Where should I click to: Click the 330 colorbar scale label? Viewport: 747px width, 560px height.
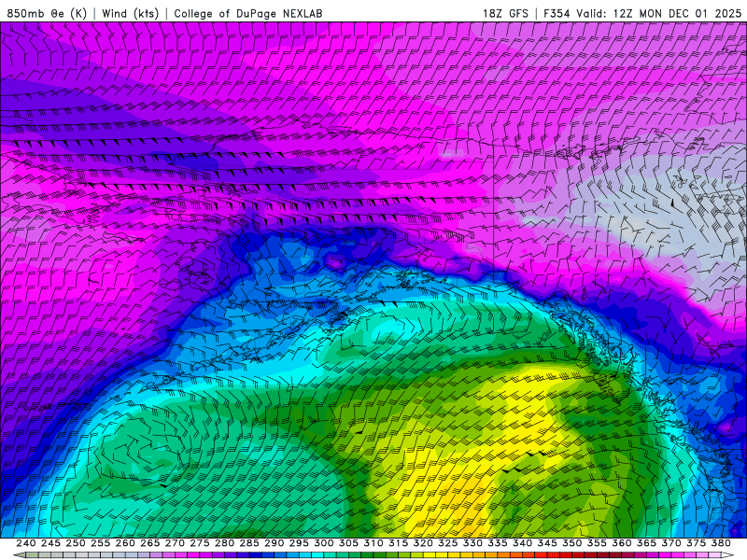tap(472, 543)
